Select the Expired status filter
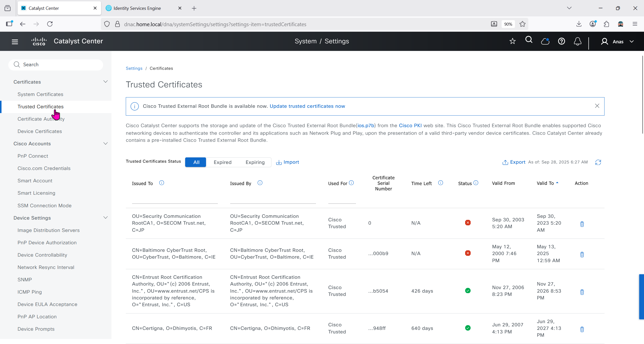 click(222, 162)
